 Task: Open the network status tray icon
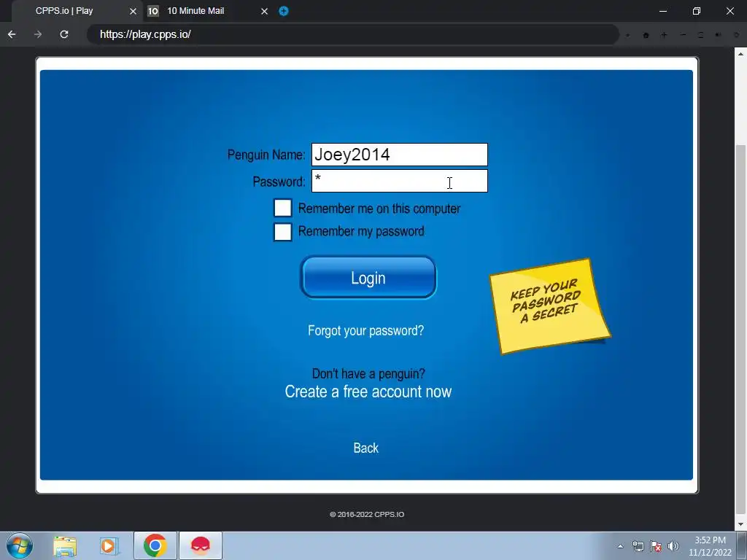coord(638,546)
